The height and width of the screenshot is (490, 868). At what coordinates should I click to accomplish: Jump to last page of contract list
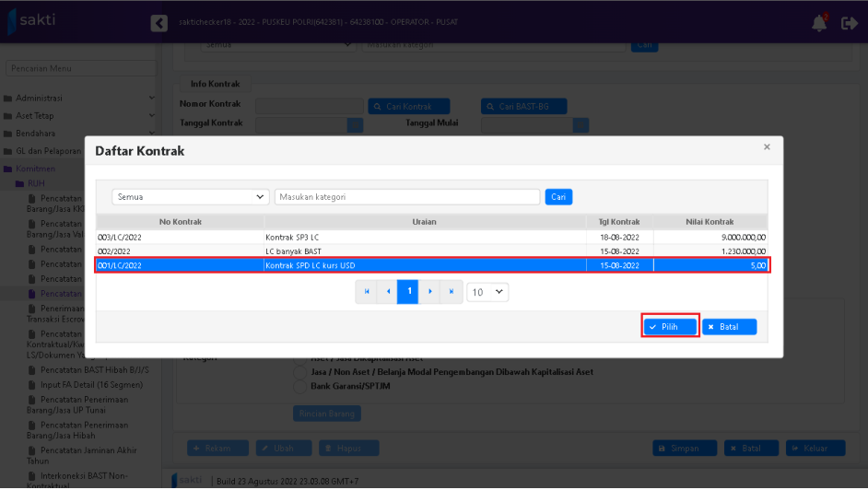(451, 292)
